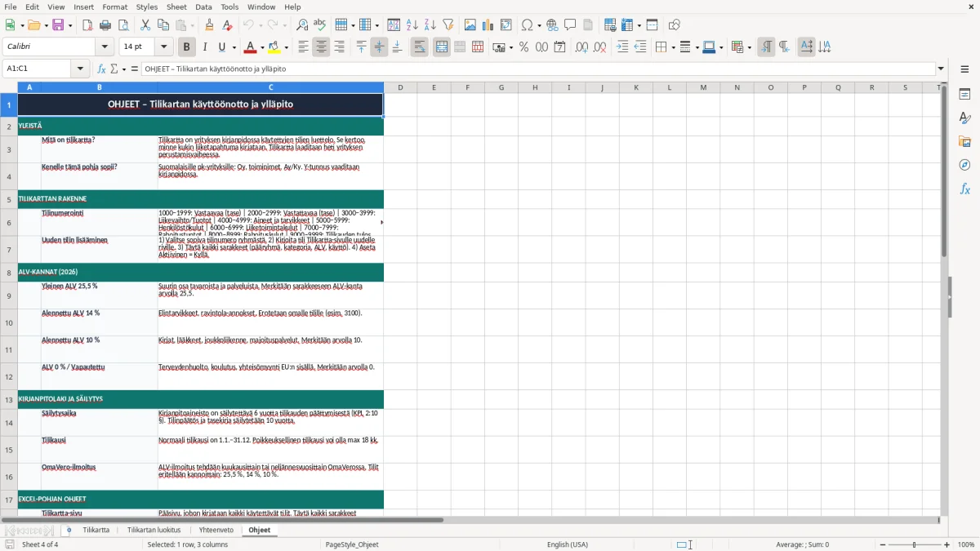Cut the selected cells

pyautogui.click(x=145, y=25)
